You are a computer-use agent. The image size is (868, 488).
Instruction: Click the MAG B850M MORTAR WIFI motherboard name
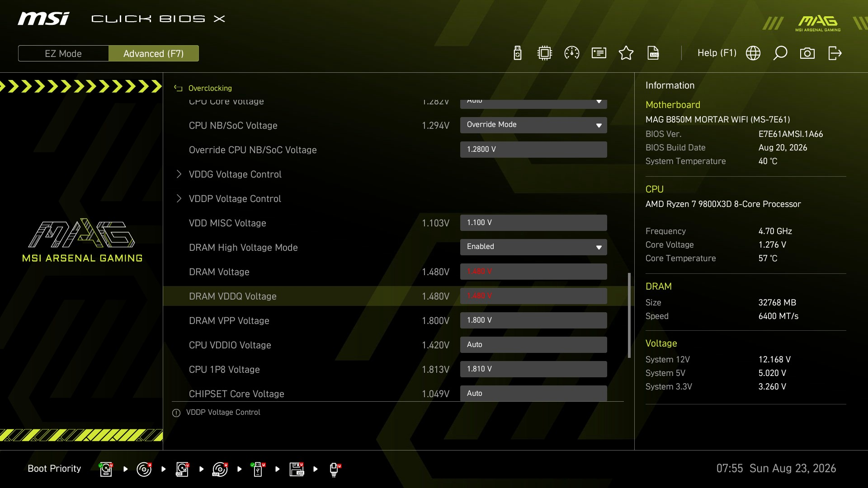718,120
